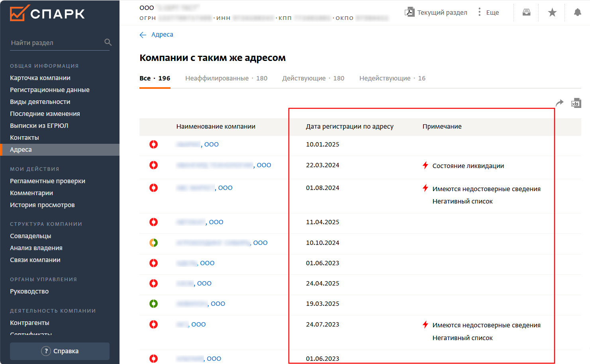Focus the Найти раздел search field
The width and height of the screenshot is (590, 364).
[x=56, y=43]
